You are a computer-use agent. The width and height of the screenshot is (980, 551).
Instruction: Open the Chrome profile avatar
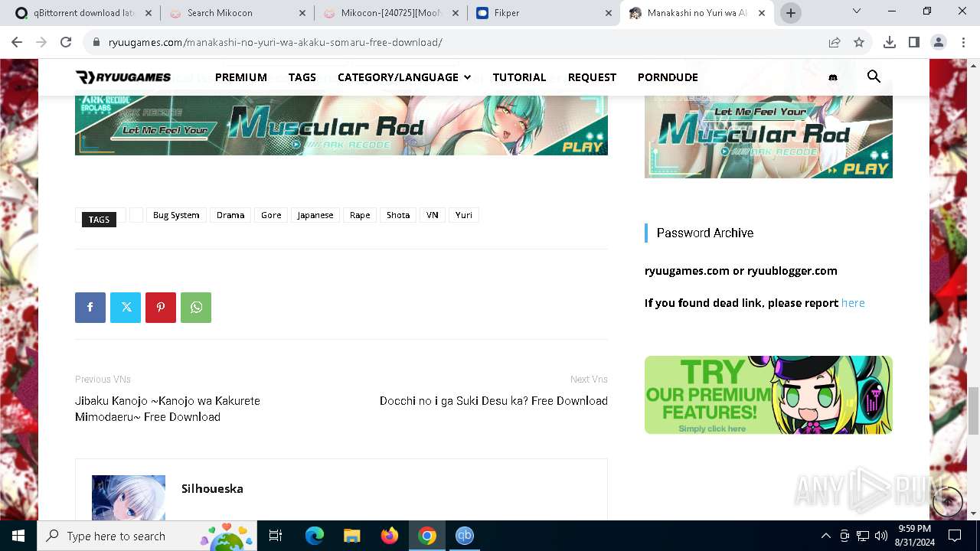pyautogui.click(x=939, y=43)
